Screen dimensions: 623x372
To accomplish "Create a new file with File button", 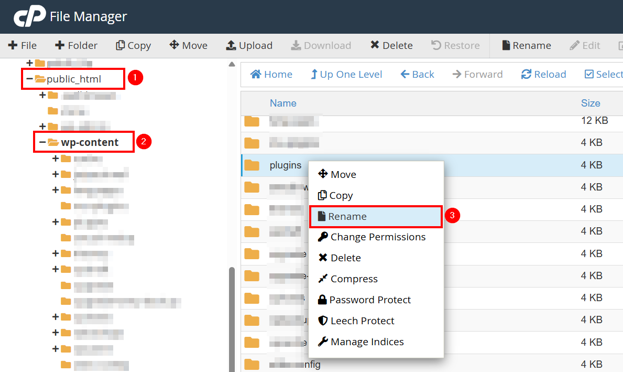I will [22, 45].
